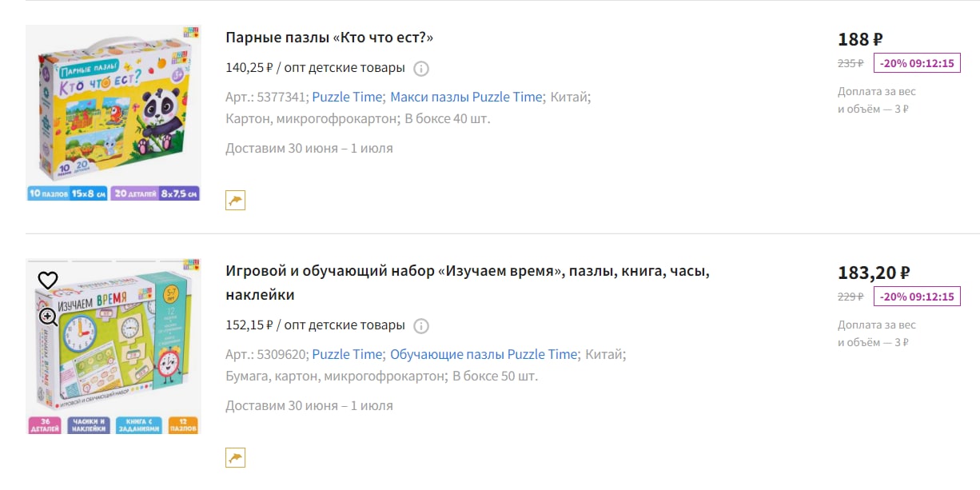Screen dimensions: 980x490
Task: Click the crossed-out old price 235 ₽
Action: 851,63
